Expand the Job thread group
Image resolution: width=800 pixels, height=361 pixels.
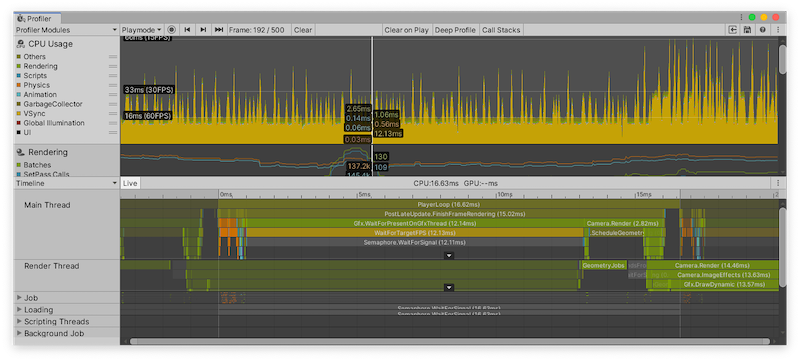click(x=19, y=298)
